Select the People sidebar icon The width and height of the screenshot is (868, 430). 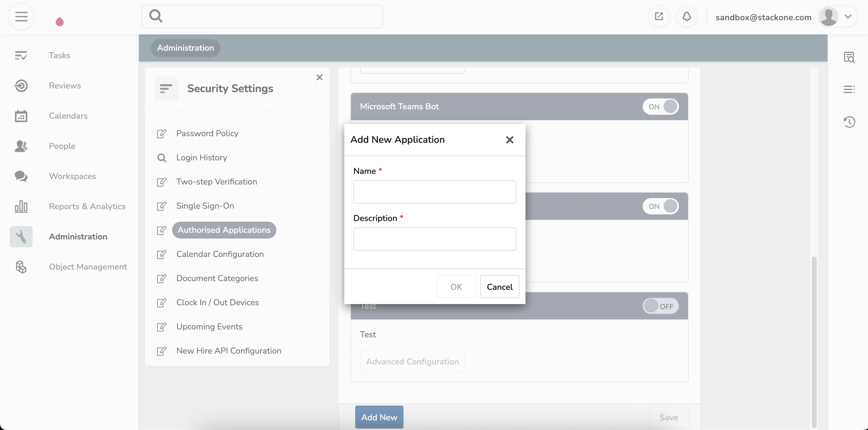pos(21,146)
